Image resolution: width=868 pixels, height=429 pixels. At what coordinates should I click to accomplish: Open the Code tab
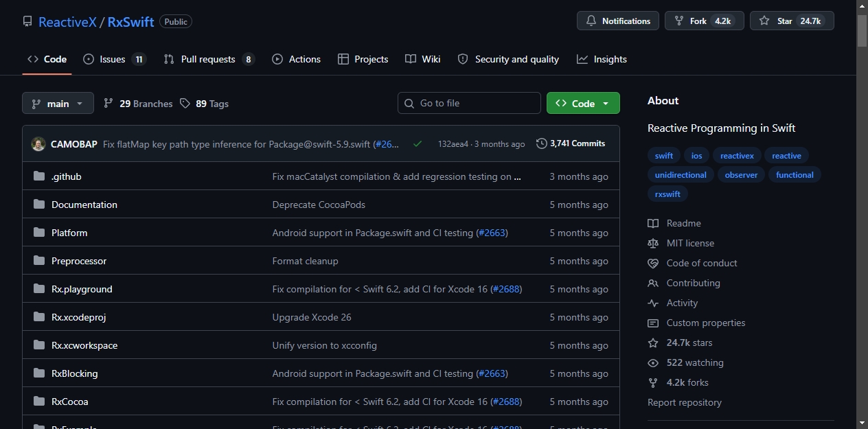click(x=47, y=59)
